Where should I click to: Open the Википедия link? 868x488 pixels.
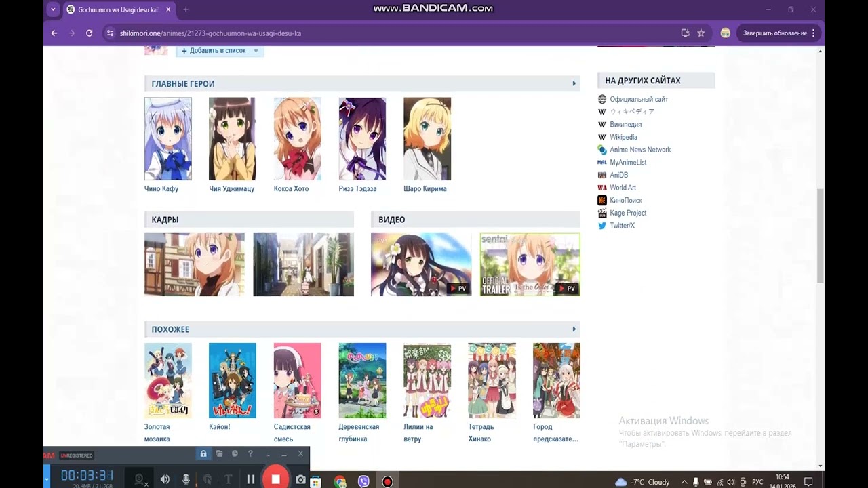point(625,125)
